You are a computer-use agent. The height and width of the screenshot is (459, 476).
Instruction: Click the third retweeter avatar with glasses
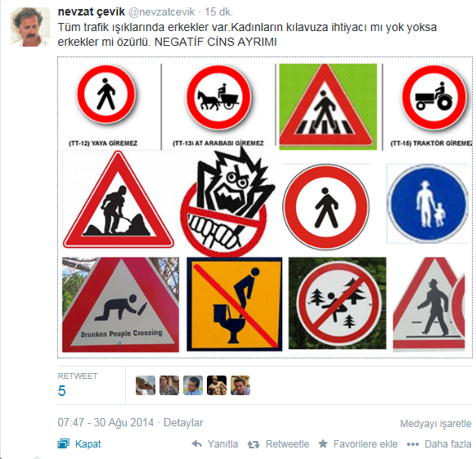[x=193, y=385]
